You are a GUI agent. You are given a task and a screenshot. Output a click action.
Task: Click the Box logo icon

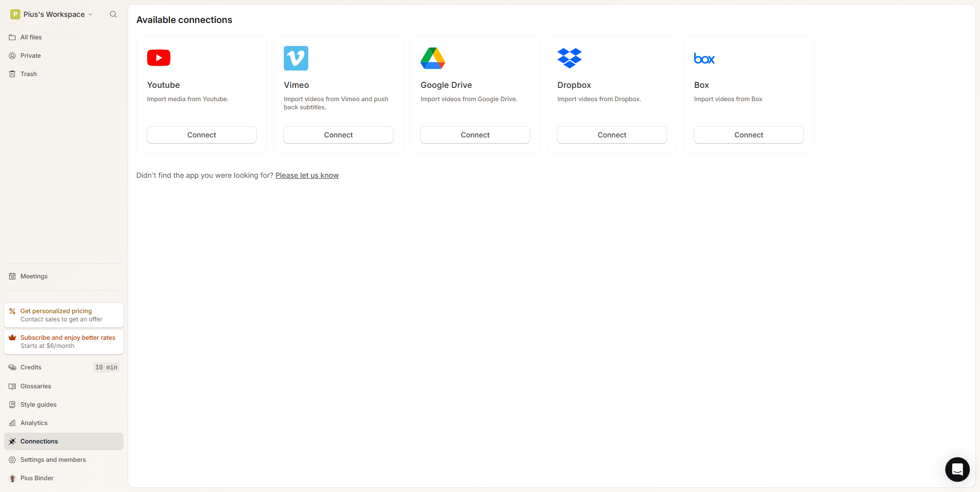[x=704, y=59]
